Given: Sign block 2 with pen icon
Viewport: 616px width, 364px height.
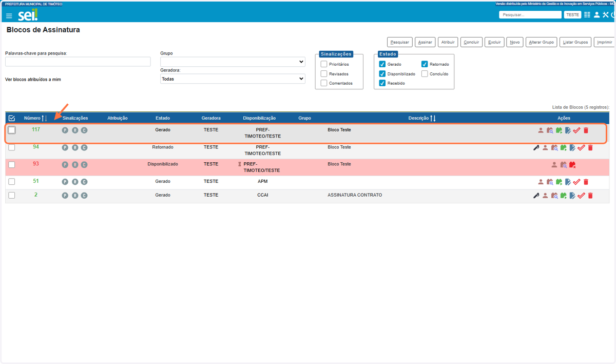Looking at the screenshot, I should click(x=536, y=196).
